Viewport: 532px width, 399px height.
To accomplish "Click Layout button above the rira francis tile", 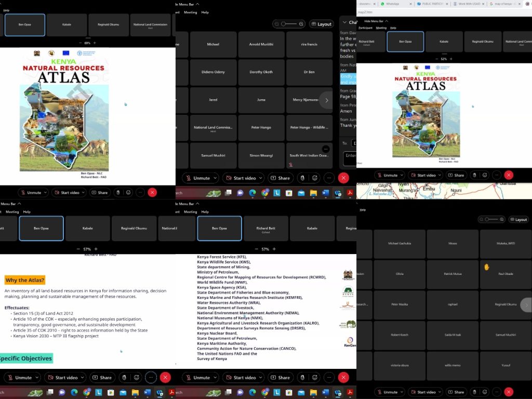I will pos(322,24).
